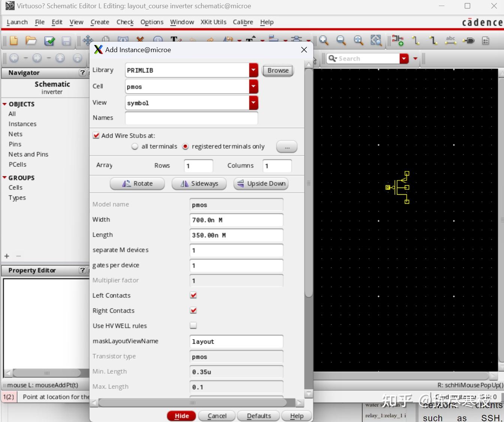The height and width of the screenshot is (422, 504).
Task: Enable the Use HV WELL rules checkbox
Action: (193, 326)
